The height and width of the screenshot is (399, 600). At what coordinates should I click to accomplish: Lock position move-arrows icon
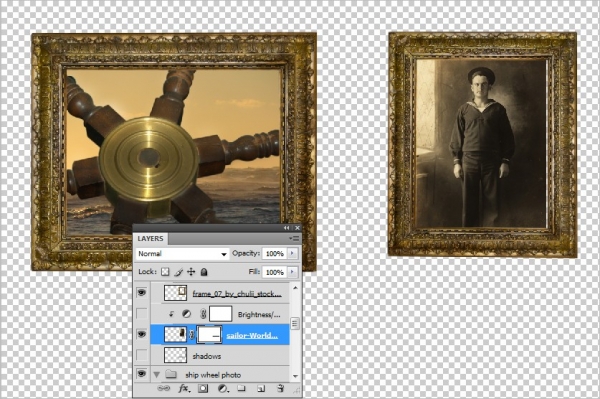pos(191,272)
